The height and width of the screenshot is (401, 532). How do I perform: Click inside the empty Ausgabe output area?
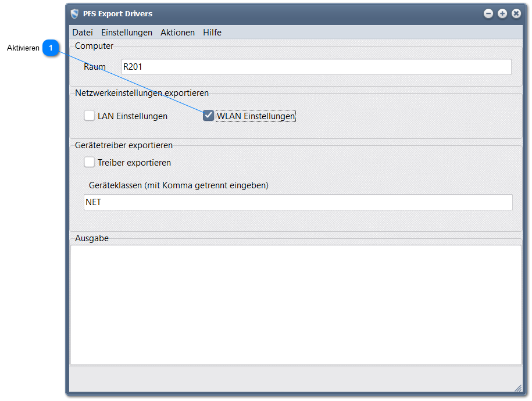[x=295, y=305]
